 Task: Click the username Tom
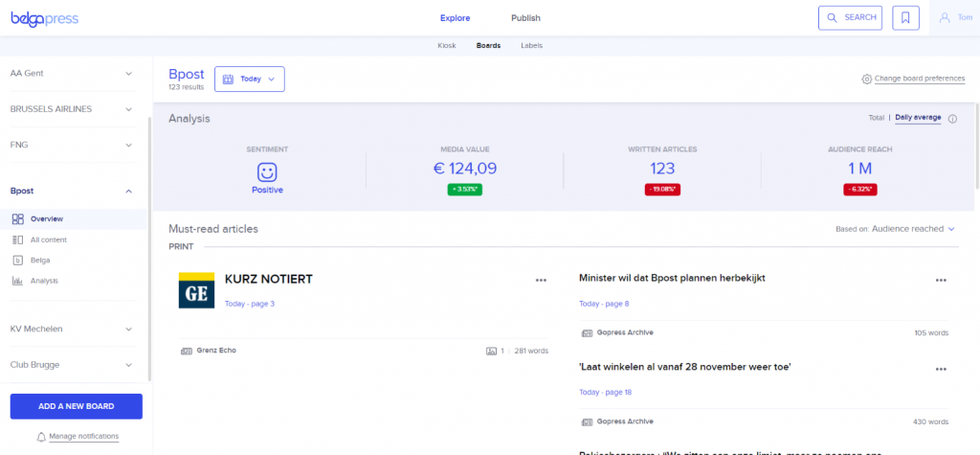[965, 18]
